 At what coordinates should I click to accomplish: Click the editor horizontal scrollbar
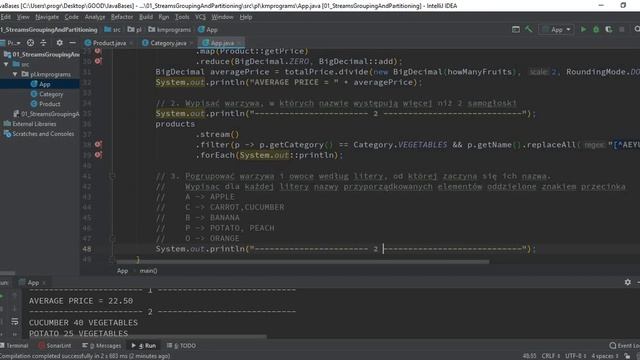pyautogui.click(x=302, y=262)
